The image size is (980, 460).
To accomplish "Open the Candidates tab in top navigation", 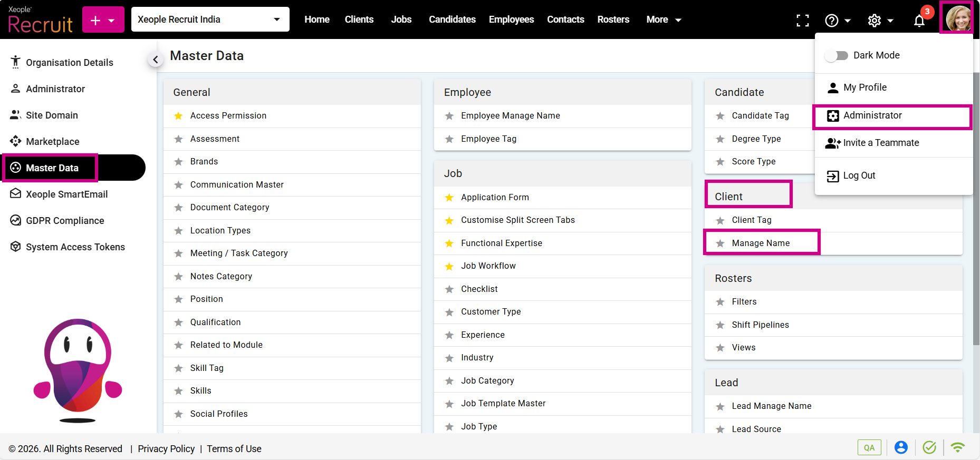I will click(452, 19).
